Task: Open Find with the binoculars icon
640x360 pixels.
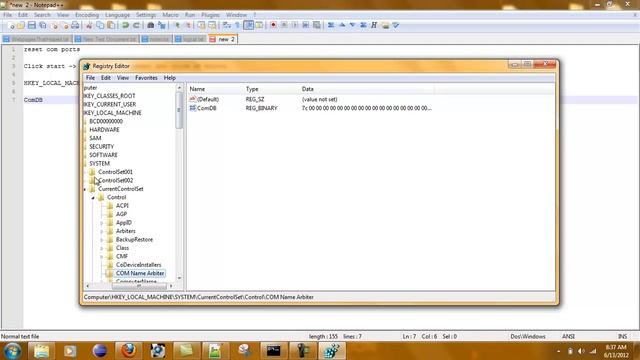Action: [x=151, y=25]
